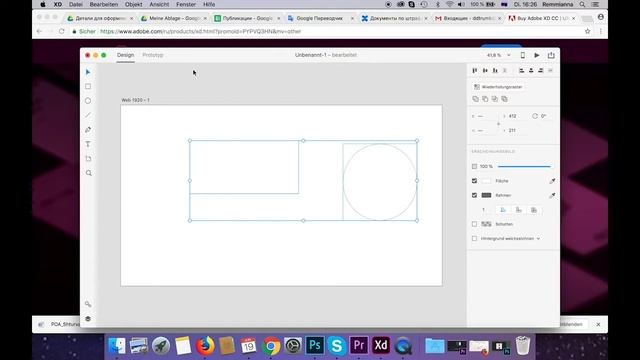640x360 pixels.
Task: Activate the Text tool
Action: (x=88, y=144)
